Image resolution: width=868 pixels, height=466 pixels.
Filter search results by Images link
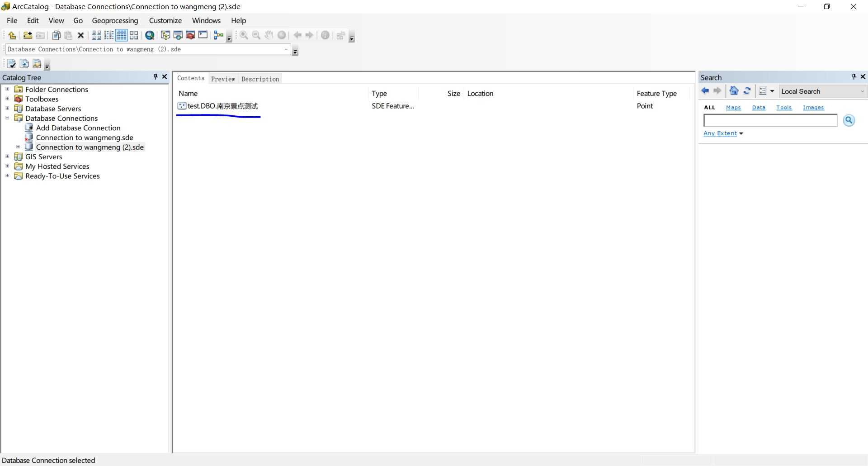coord(813,108)
